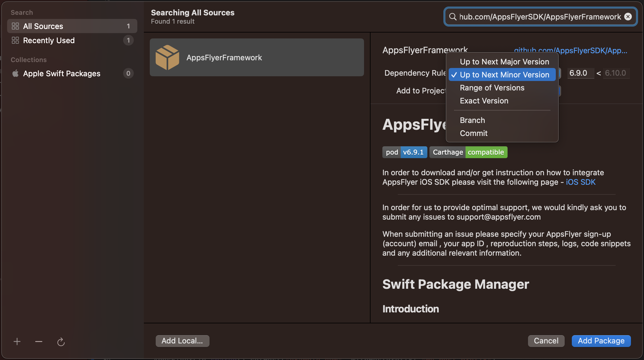
Task: Click the AppsFlyerFramework package box icon
Action: (x=167, y=57)
